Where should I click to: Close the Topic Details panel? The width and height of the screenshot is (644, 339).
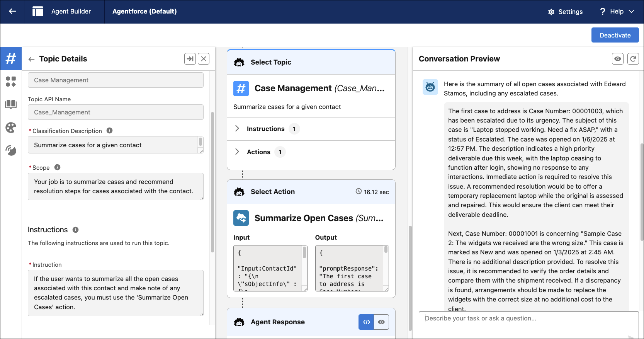[204, 59]
